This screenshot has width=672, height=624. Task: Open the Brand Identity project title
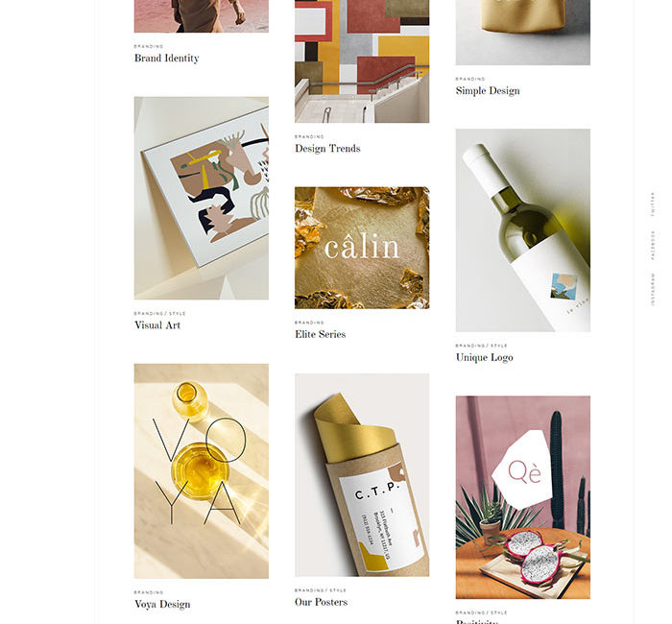[x=167, y=59]
